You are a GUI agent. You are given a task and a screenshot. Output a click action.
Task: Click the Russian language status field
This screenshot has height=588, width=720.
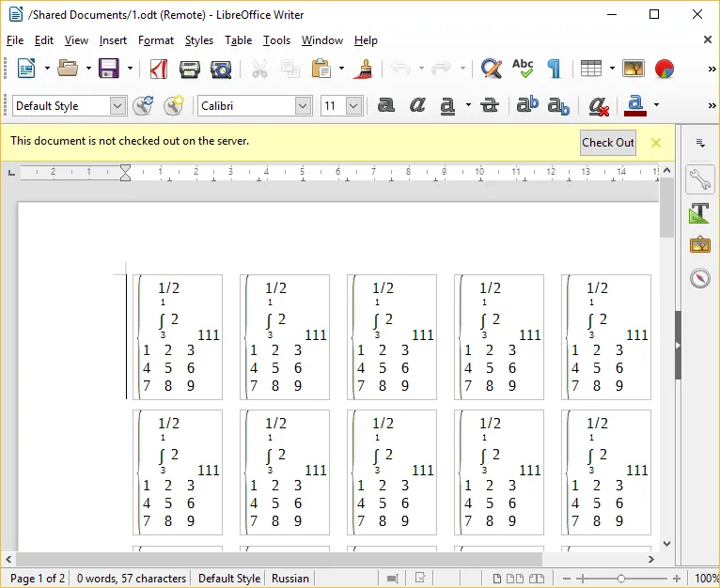[x=290, y=579]
